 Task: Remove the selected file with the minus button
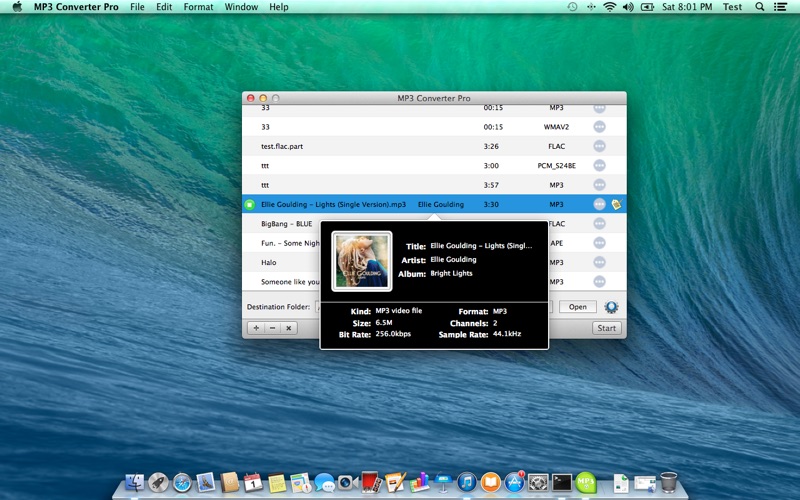(272, 328)
